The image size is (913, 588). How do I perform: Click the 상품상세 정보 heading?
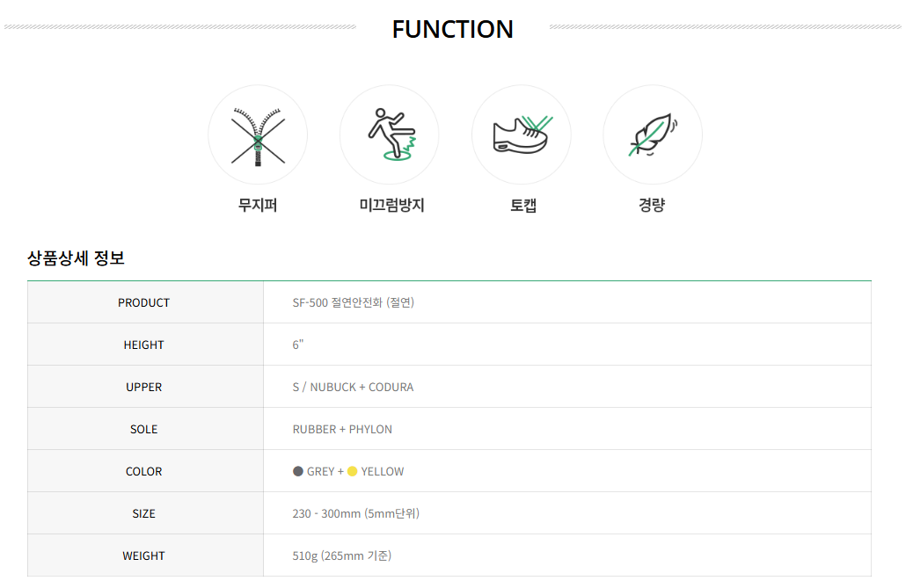pos(76,258)
